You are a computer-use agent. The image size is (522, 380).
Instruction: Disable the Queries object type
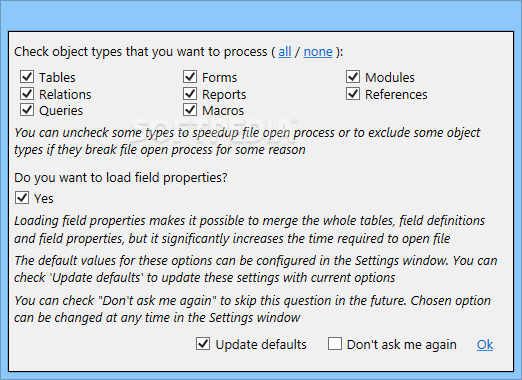tap(27, 110)
